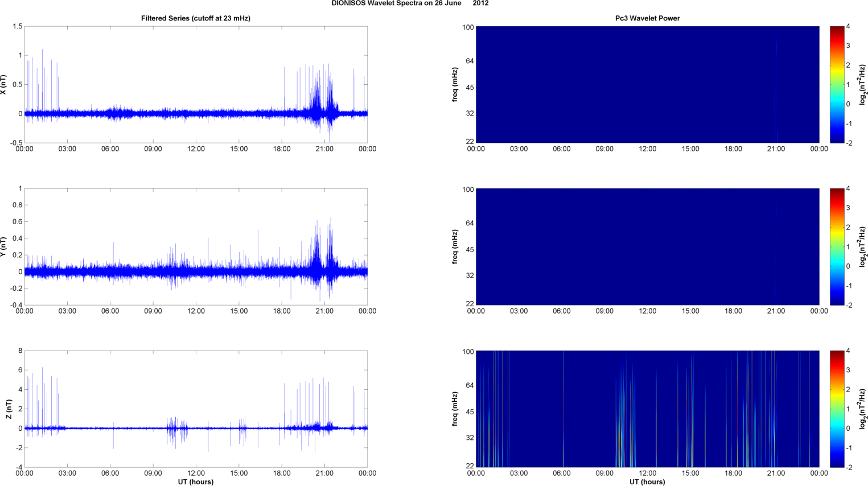Select the 'Filtered Series (cutoff at 23 mHz)' heading

196,18
